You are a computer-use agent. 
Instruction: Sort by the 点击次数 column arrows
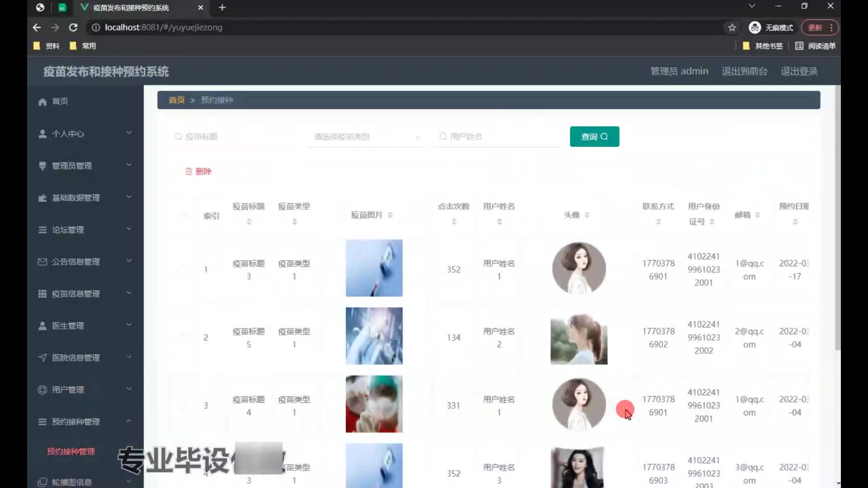click(454, 222)
